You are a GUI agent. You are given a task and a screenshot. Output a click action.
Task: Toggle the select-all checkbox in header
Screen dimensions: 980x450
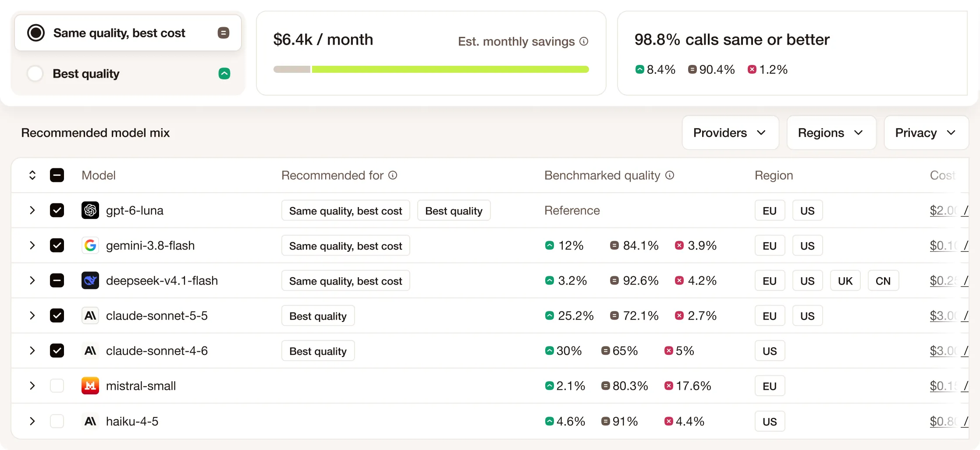coord(57,175)
